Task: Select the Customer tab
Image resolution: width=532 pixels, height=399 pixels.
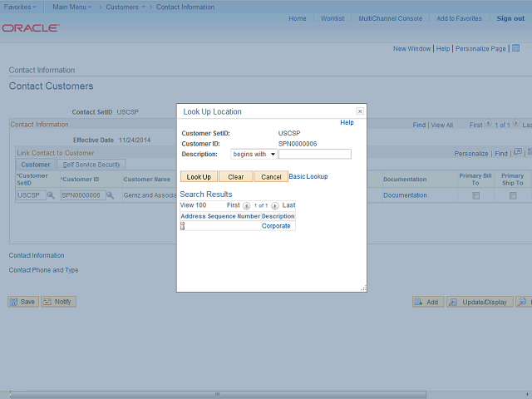Action: [36, 165]
